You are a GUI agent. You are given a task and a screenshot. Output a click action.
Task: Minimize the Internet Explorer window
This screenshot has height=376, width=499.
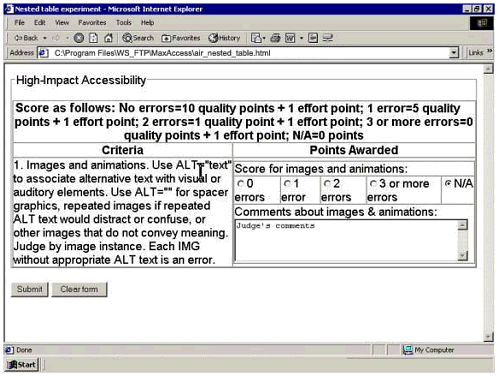point(468,9)
